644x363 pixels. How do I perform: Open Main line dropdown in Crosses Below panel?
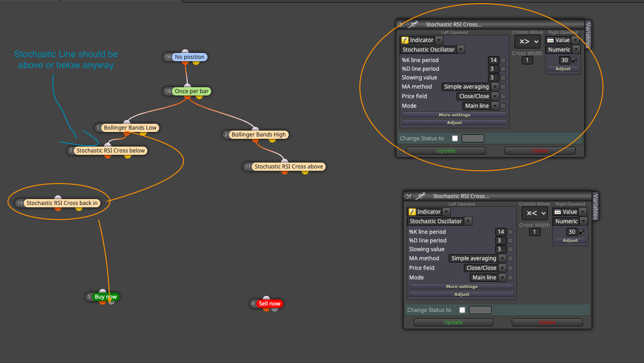click(502, 278)
